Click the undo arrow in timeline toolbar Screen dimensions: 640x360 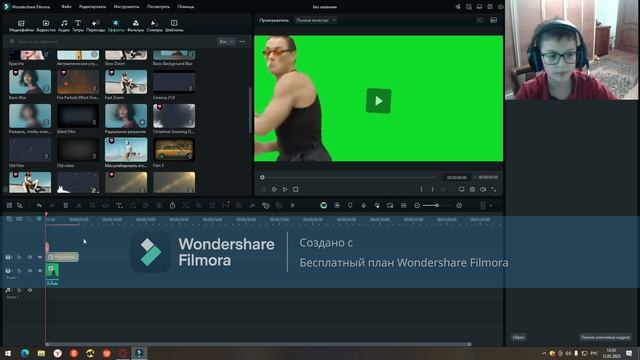tap(39, 205)
